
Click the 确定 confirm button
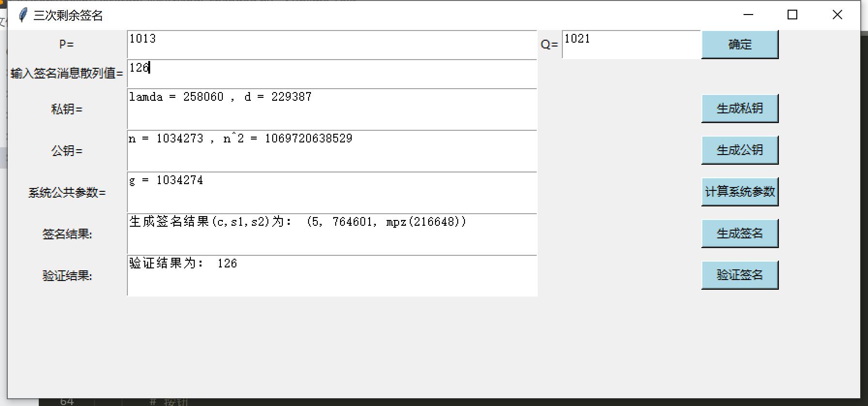tap(740, 45)
